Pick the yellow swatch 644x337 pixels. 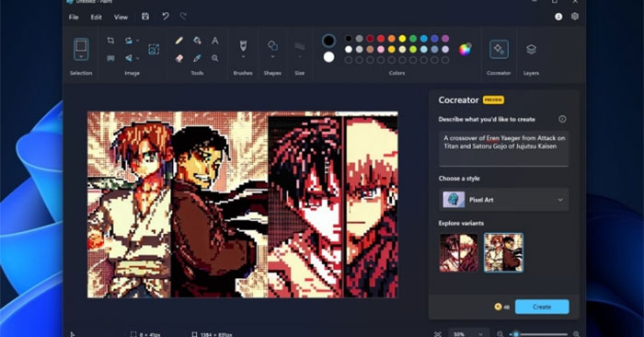click(402, 39)
